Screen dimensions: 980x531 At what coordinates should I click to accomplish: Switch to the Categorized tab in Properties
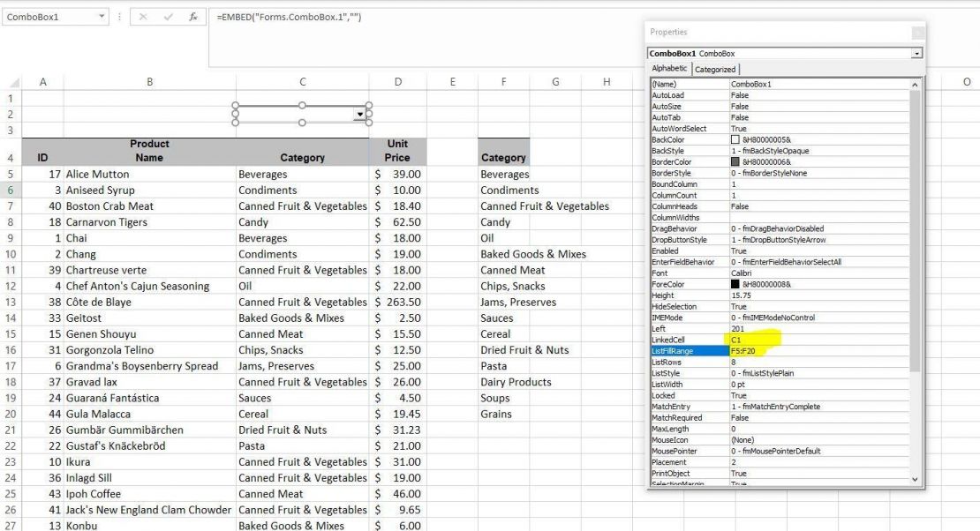point(715,69)
